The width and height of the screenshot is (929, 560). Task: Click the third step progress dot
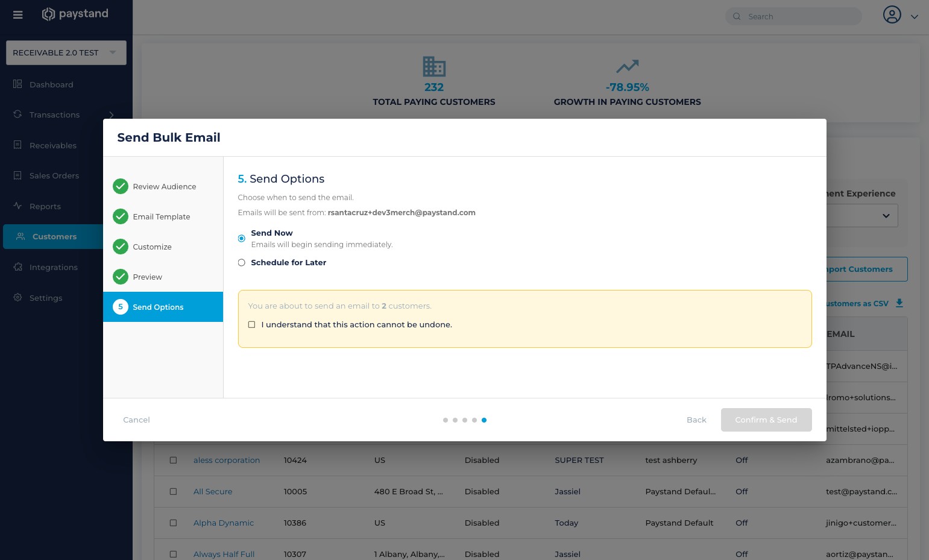point(465,420)
